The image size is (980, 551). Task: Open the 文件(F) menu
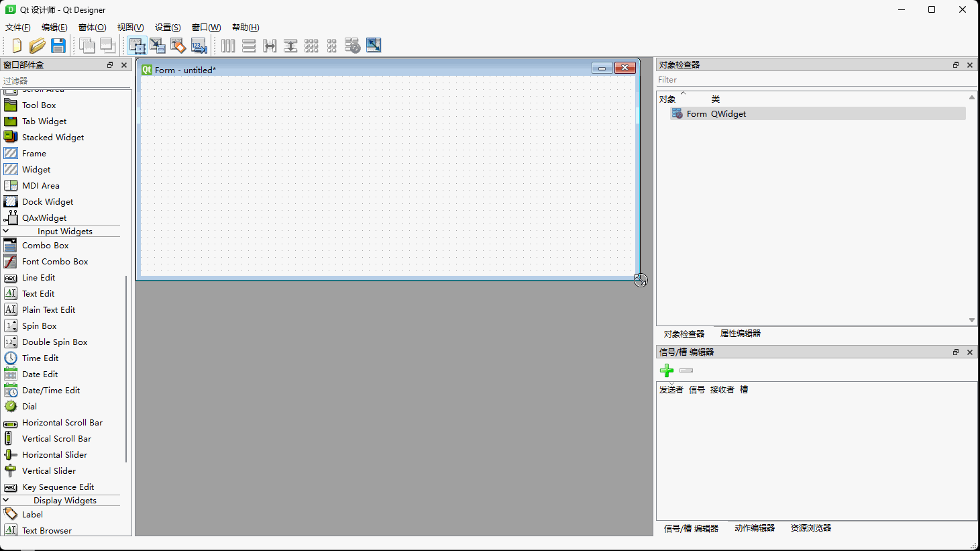18,28
